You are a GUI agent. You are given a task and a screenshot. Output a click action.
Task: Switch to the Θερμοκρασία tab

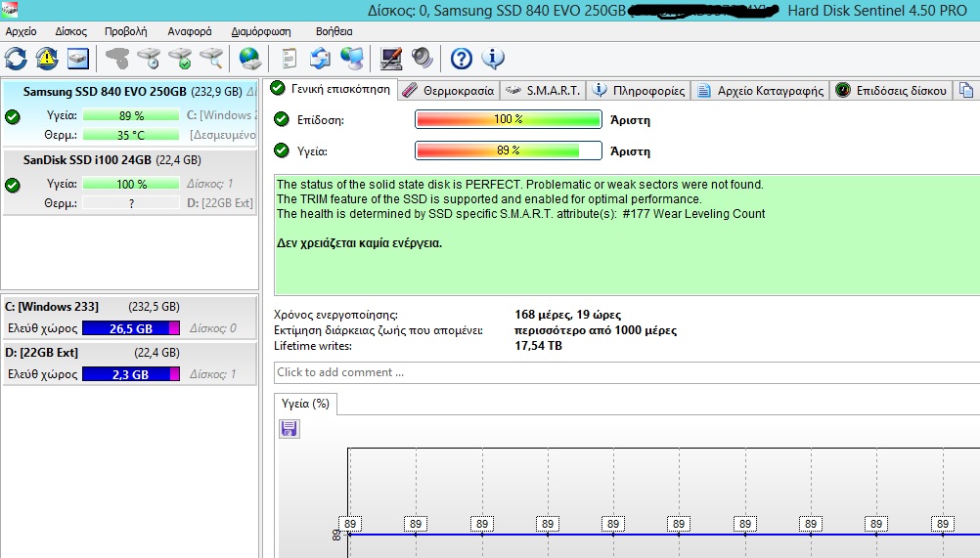tap(449, 91)
